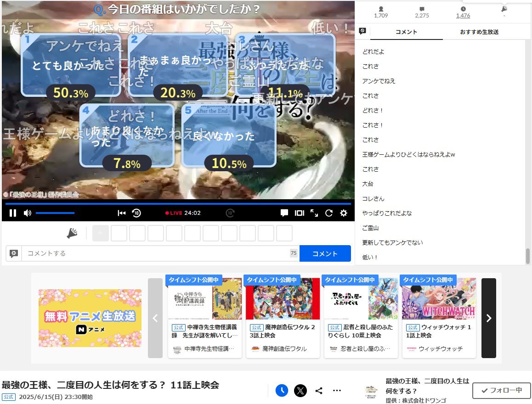
Task: Open the share icon
Action: tap(318, 390)
